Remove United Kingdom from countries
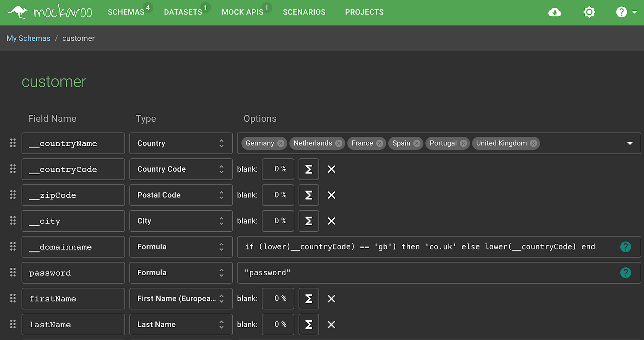 point(533,143)
